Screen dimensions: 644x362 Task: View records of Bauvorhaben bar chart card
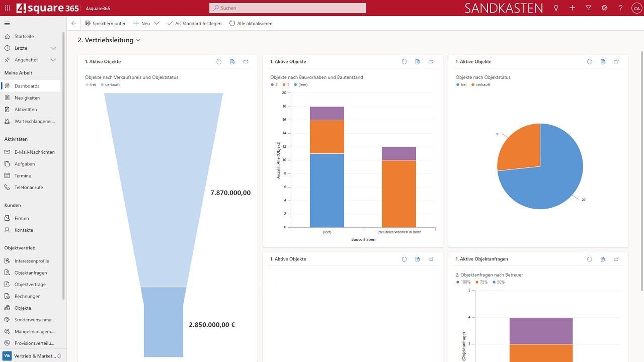[x=418, y=62]
